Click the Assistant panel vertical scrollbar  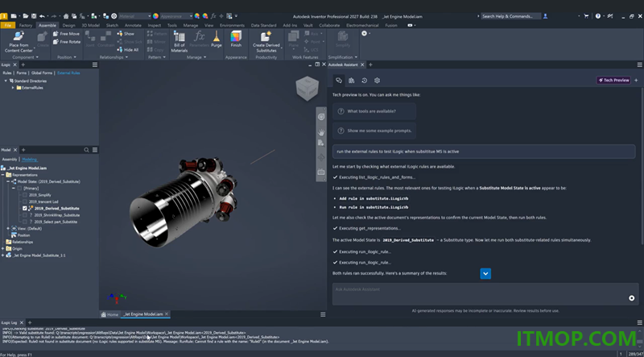(642, 164)
